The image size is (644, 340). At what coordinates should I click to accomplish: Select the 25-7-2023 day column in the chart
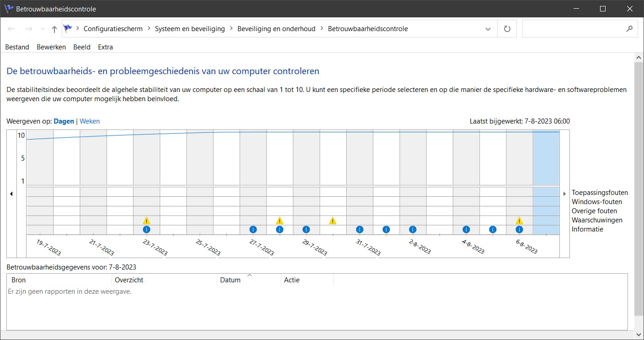200,182
